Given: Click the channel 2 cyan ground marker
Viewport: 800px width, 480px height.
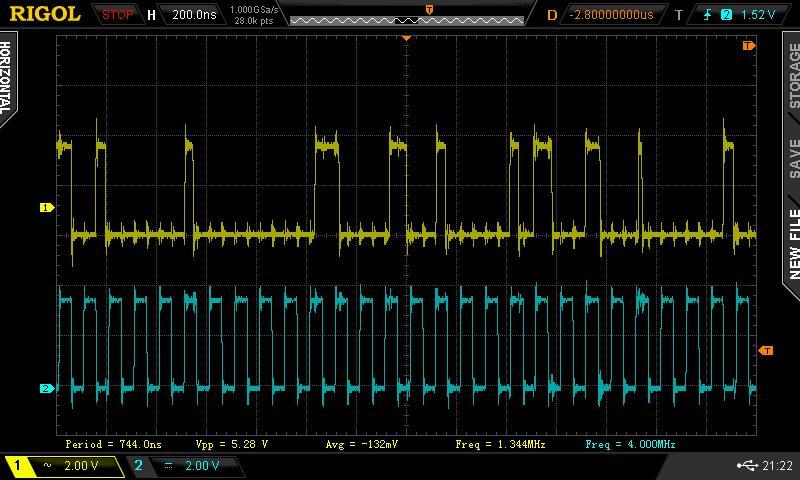Looking at the screenshot, I should 47,389.
